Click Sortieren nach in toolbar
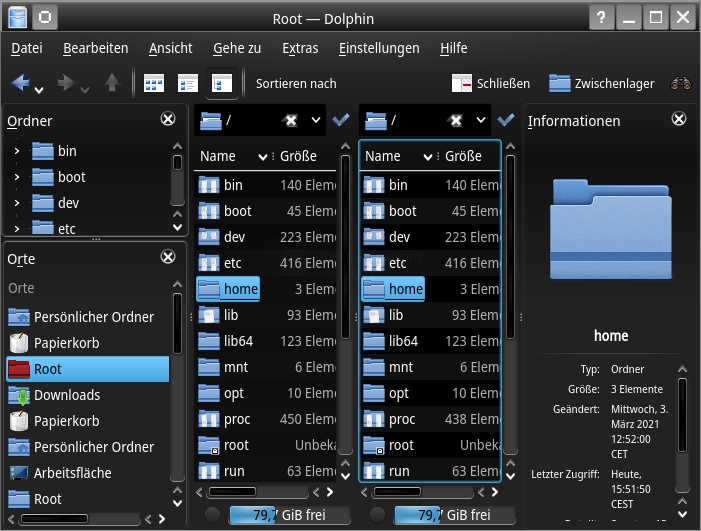 pyautogui.click(x=296, y=84)
